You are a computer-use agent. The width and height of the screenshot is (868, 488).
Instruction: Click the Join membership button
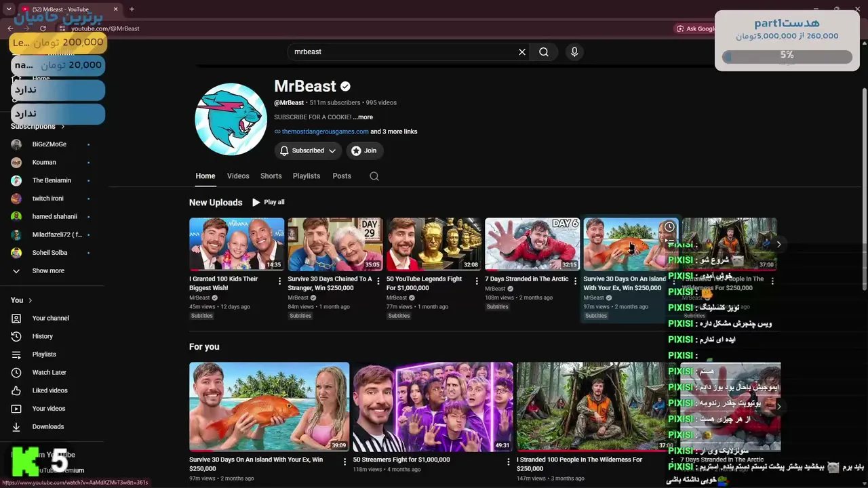point(363,150)
